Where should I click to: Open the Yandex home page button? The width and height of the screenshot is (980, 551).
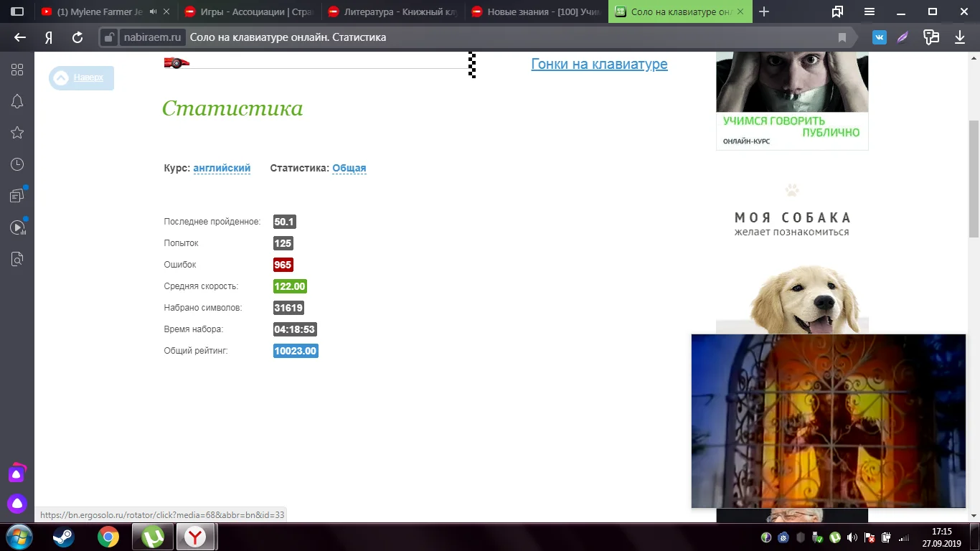49,37
